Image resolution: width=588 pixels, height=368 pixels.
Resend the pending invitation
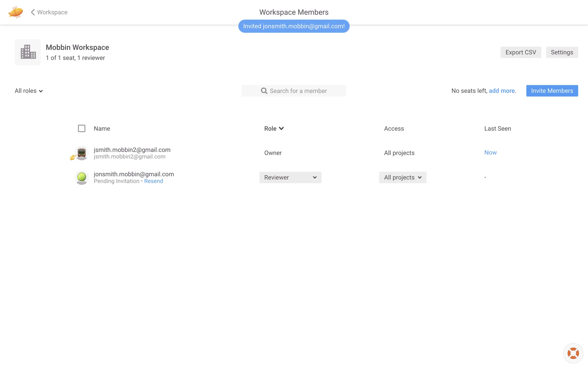[x=153, y=181]
